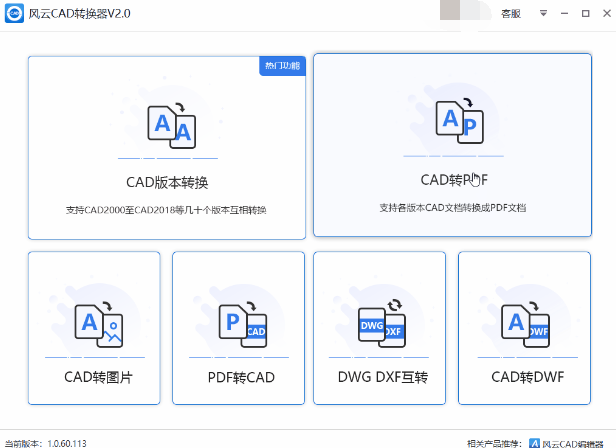Click the PDF转CAD P-to-CAD icon
This screenshot has width=616, height=448.
pos(243,324)
